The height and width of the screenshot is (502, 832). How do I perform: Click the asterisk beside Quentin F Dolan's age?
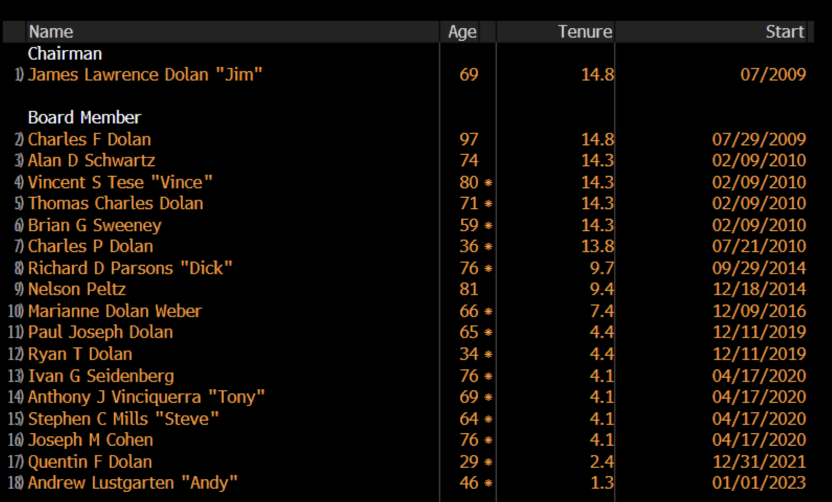tap(489, 463)
